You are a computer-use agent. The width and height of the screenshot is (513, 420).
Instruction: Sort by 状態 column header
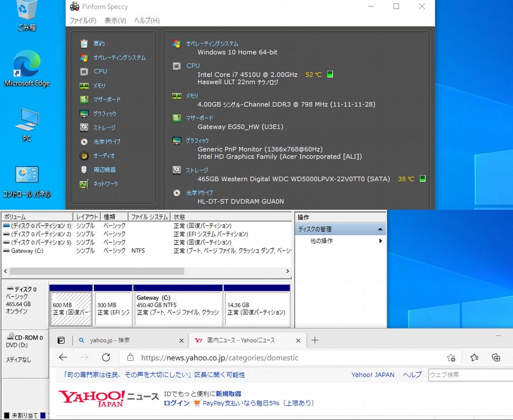(x=231, y=217)
